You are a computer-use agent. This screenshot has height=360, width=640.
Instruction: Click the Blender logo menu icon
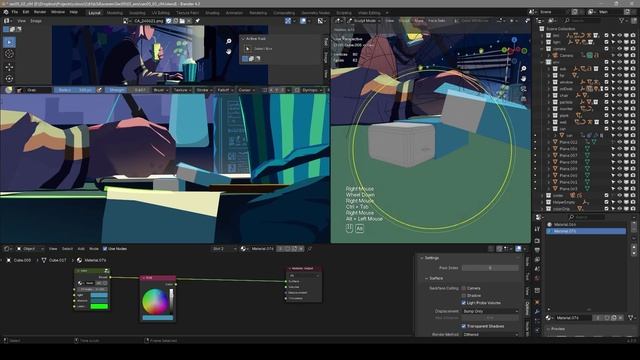pyautogui.click(x=6, y=12)
